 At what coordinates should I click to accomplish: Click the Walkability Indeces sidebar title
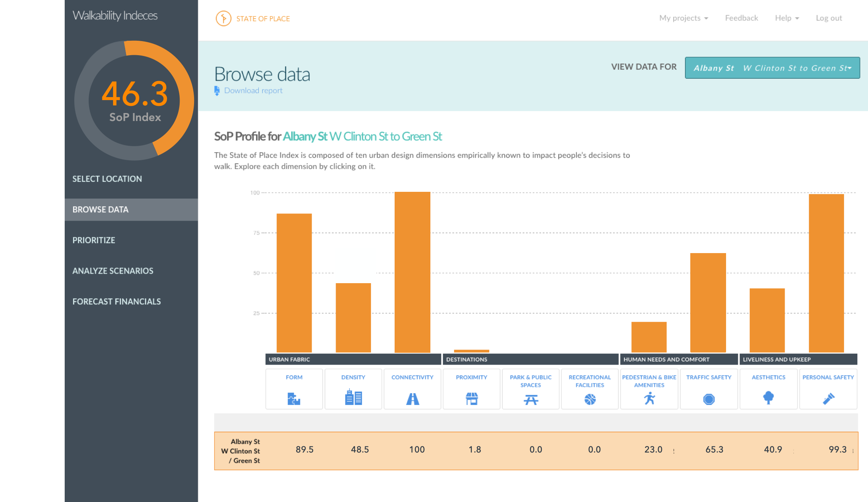point(115,16)
